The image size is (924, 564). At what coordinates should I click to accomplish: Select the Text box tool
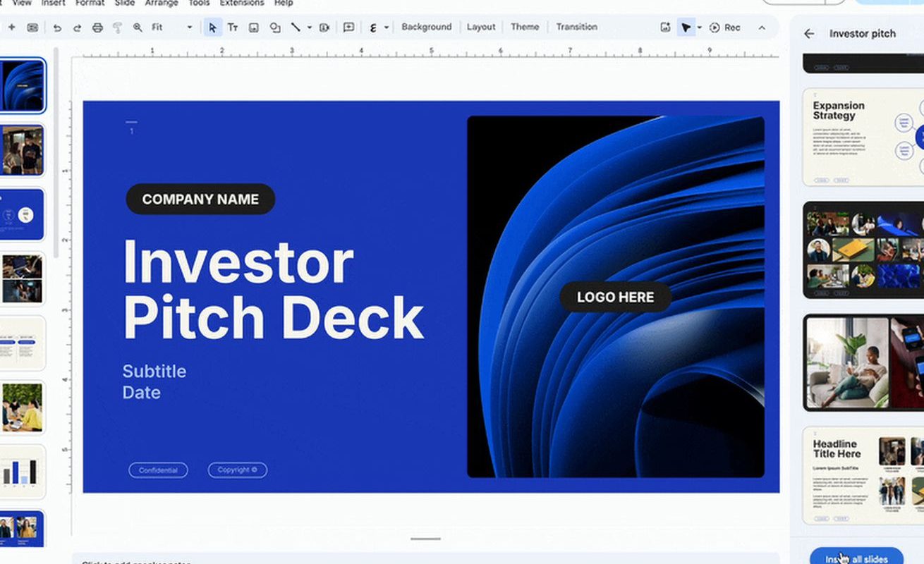point(232,27)
